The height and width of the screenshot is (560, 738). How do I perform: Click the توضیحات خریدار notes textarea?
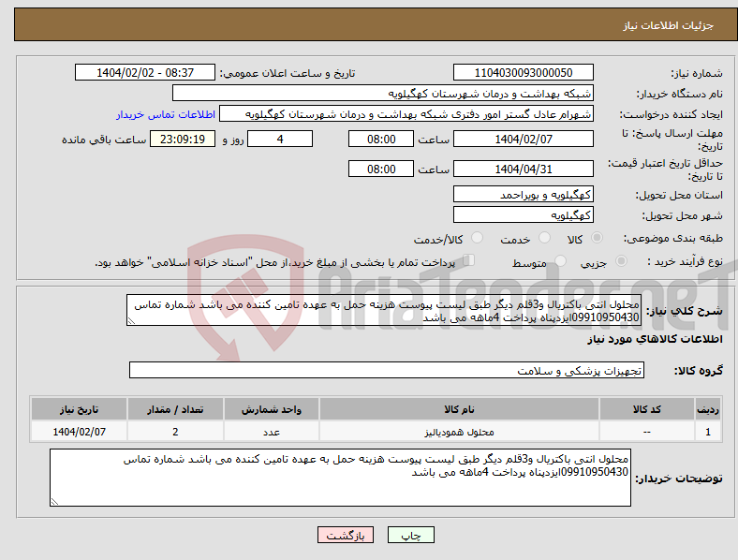[x=340, y=478]
